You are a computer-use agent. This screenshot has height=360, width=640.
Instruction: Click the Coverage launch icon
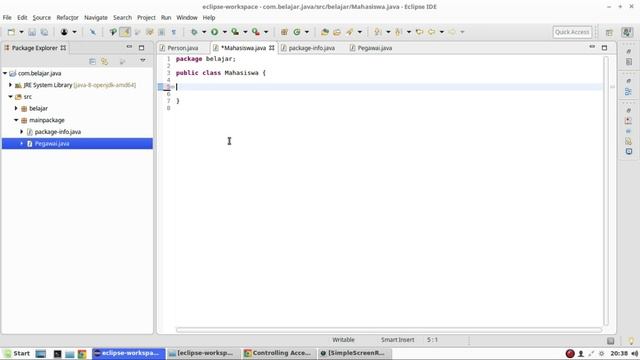pyautogui.click(x=235, y=32)
